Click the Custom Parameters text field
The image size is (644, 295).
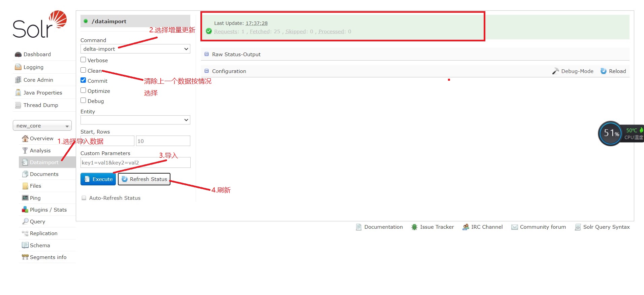pos(135,162)
